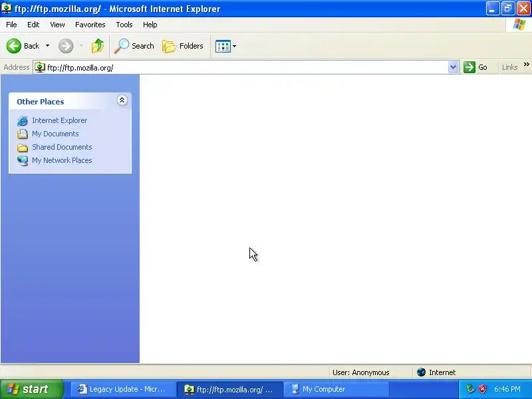Toggle the Folders pane button

tap(183, 46)
